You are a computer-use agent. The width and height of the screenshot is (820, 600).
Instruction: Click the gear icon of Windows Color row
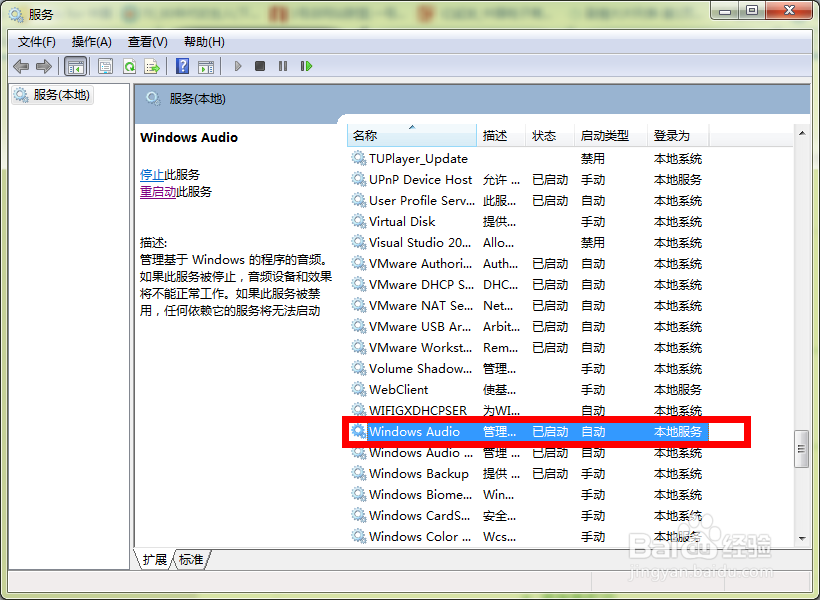pyautogui.click(x=359, y=536)
